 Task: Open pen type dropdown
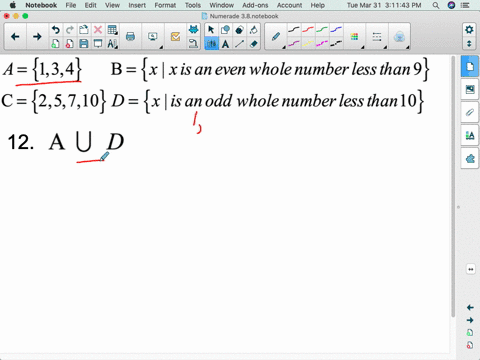[x=276, y=37]
